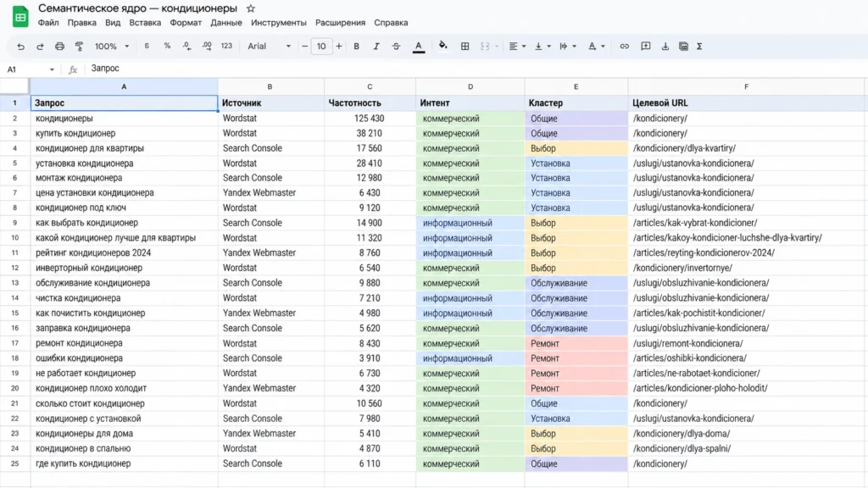The image size is (868, 488).
Task: Toggle bold formatting
Action: click(x=357, y=47)
